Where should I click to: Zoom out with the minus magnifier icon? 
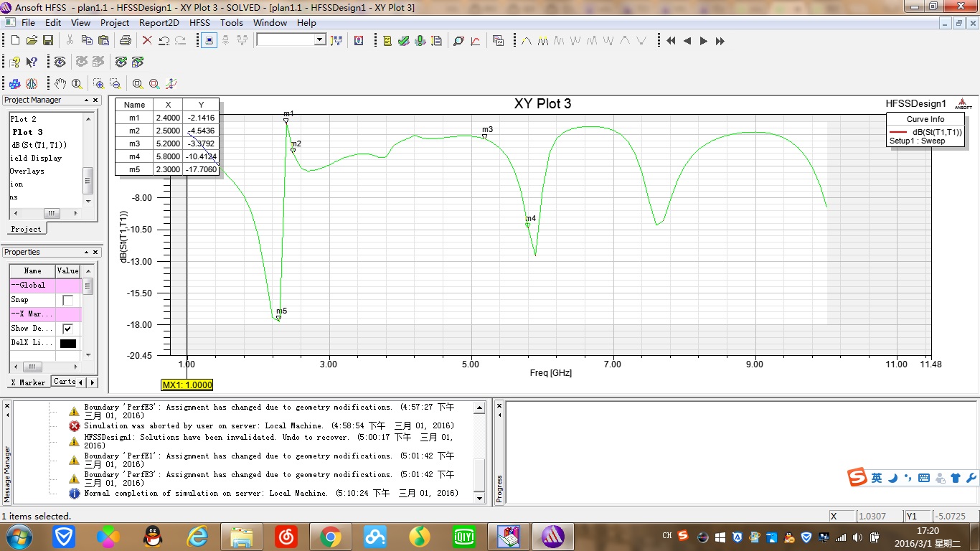click(115, 83)
